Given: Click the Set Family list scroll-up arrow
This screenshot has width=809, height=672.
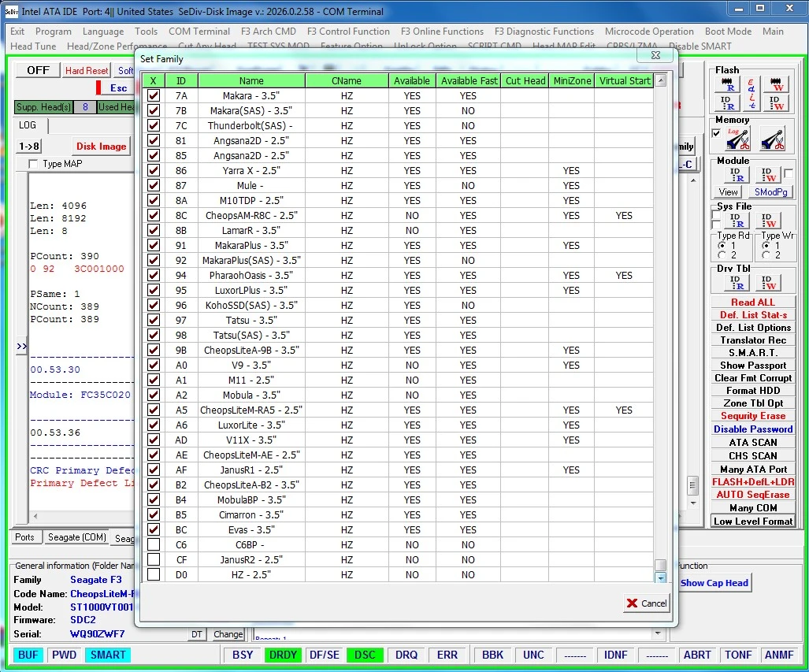Looking at the screenshot, I should (660, 80).
